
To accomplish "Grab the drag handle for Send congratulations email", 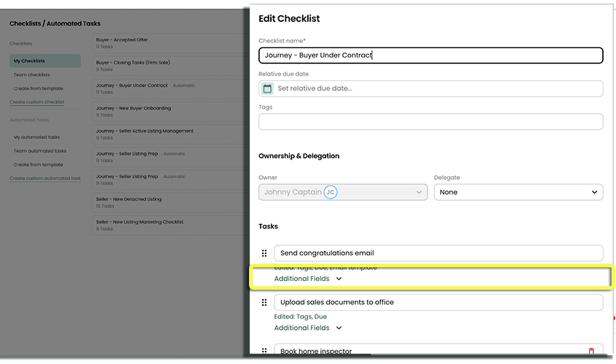I will [x=264, y=253].
